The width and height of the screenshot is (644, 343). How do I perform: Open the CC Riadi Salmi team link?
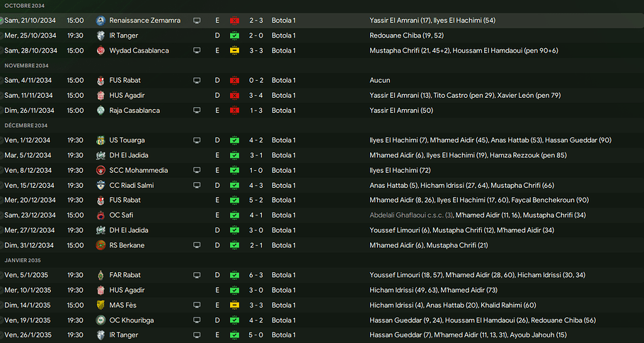pos(131,185)
